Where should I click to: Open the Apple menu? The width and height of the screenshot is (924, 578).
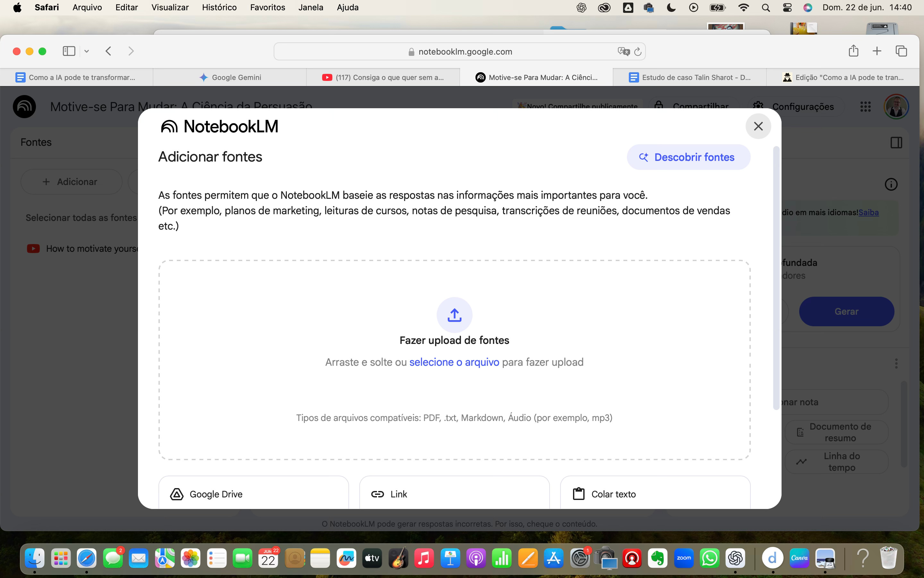coord(17,7)
